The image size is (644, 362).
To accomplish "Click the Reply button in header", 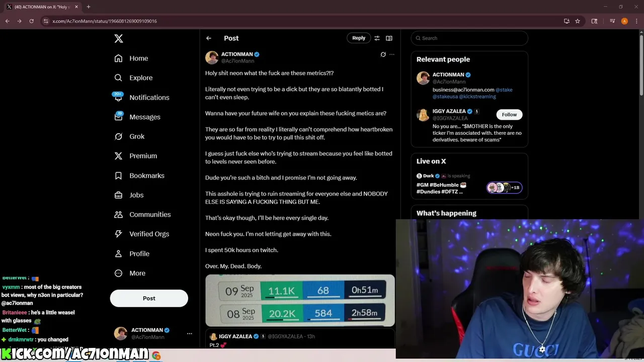I will pyautogui.click(x=359, y=38).
